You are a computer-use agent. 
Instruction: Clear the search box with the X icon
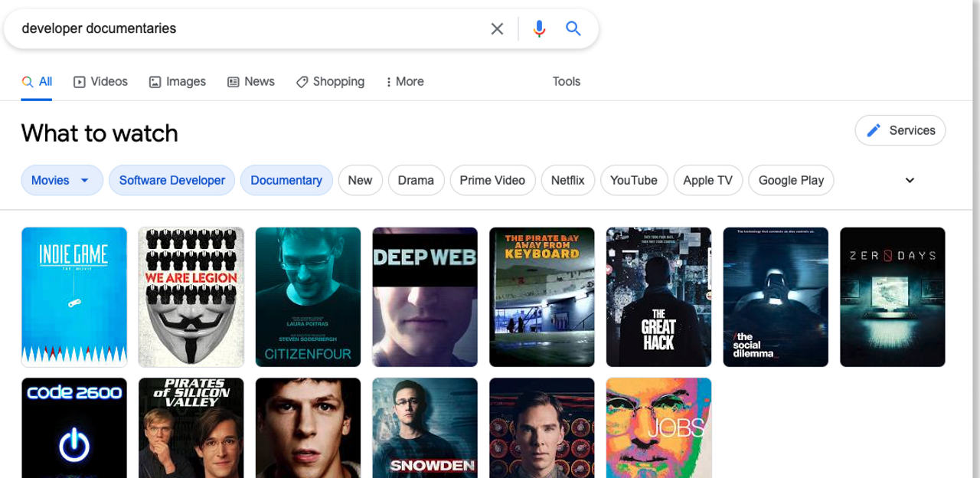click(497, 28)
